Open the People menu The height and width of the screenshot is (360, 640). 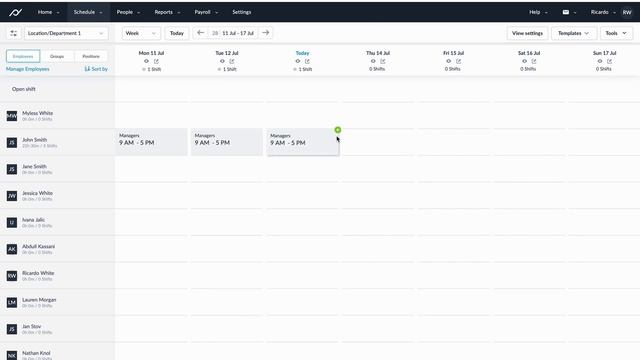click(128, 12)
